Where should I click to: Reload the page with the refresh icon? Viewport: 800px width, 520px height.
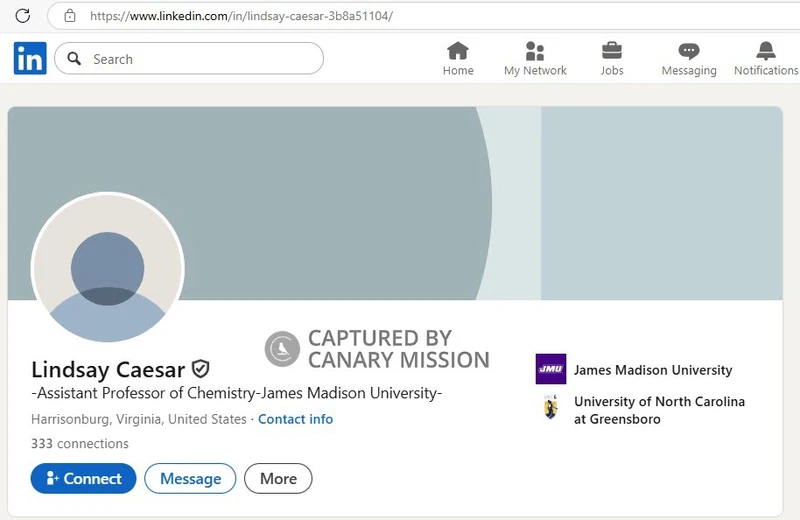[22, 16]
